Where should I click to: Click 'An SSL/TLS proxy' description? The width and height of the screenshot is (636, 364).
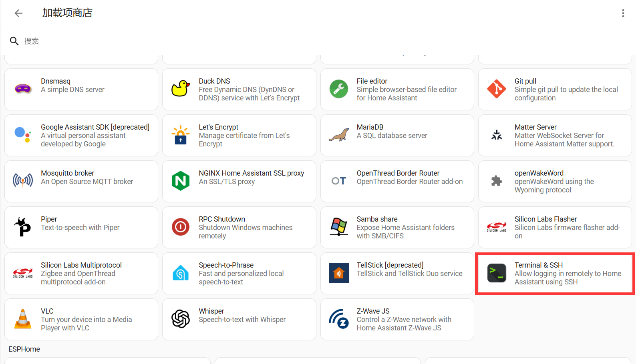tap(227, 182)
